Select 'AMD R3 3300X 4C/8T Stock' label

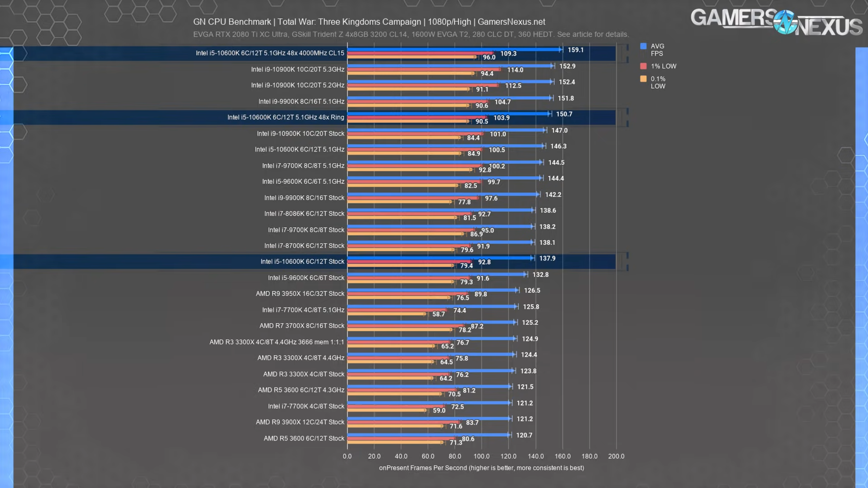click(304, 374)
